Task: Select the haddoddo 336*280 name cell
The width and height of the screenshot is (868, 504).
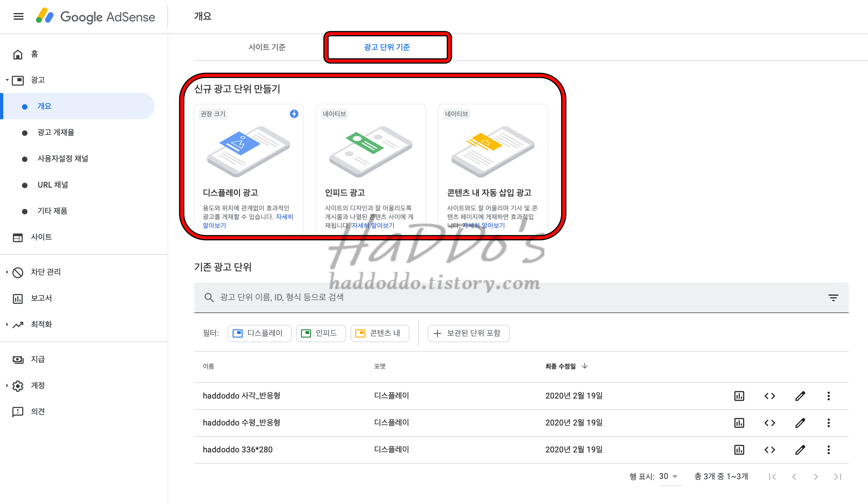Action: [238, 450]
